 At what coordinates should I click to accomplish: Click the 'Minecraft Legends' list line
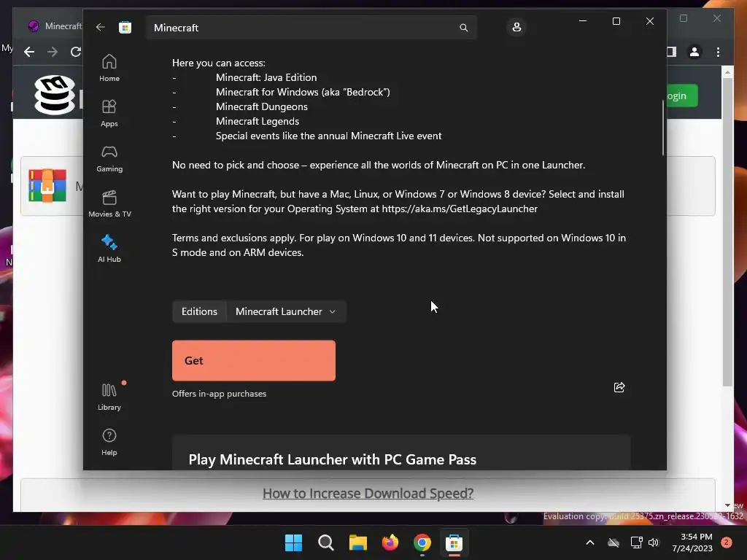[x=258, y=122]
